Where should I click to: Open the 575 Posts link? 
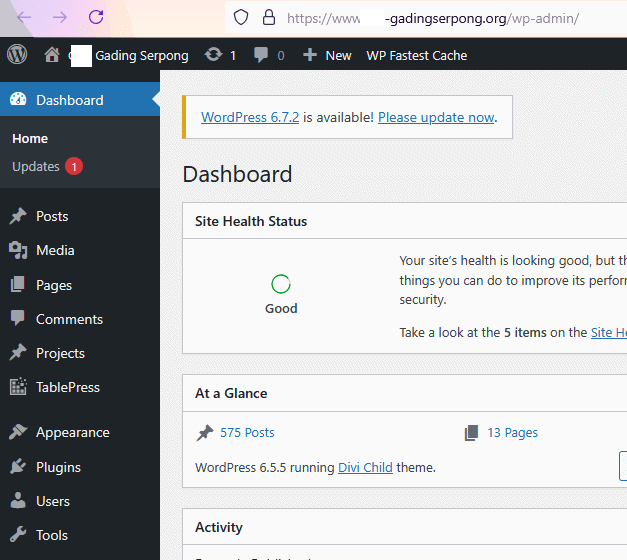(247, 432)
